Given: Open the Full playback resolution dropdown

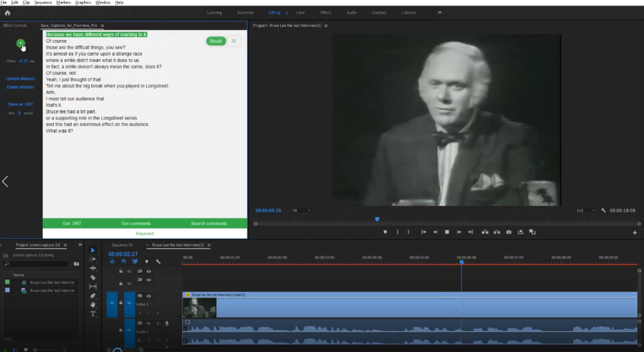Looking at the screenshot, I should (x=586, y=210).
